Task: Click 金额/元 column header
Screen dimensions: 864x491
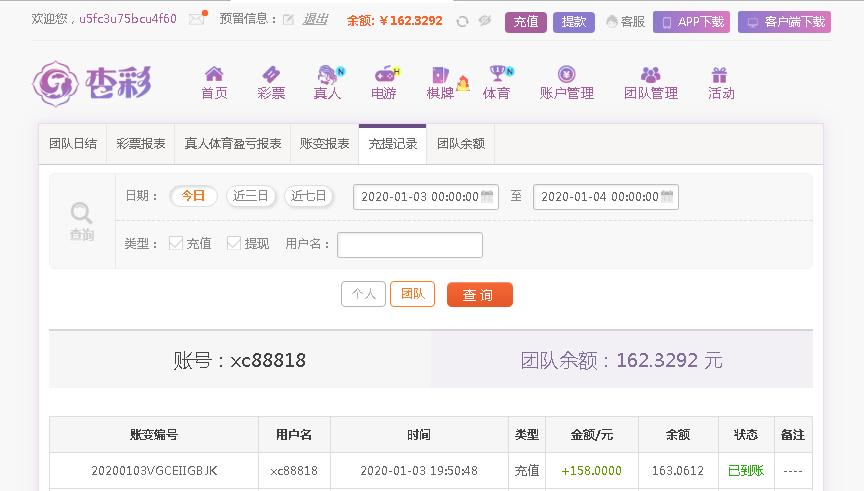Action: click(x=592, y=435)
